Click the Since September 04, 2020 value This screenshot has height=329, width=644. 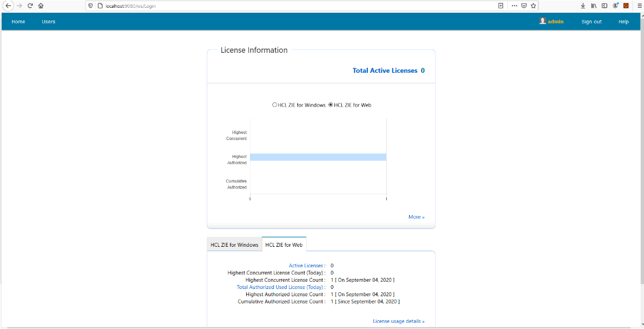point(367,301)
